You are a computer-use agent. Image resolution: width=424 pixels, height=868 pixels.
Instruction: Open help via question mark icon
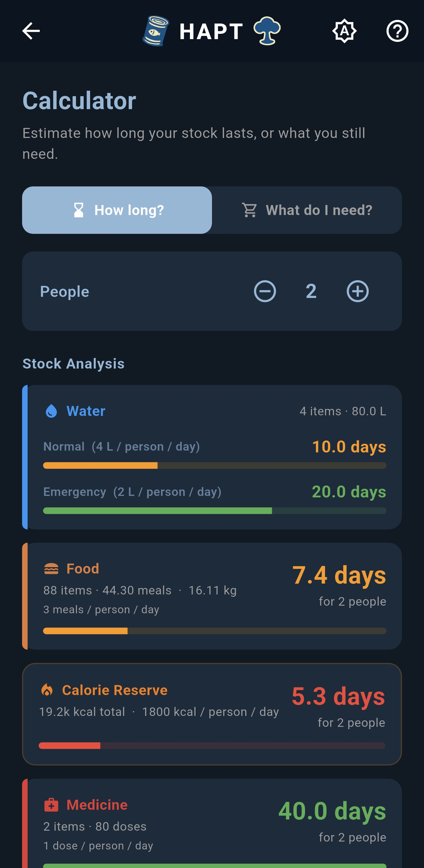[397, 31]
